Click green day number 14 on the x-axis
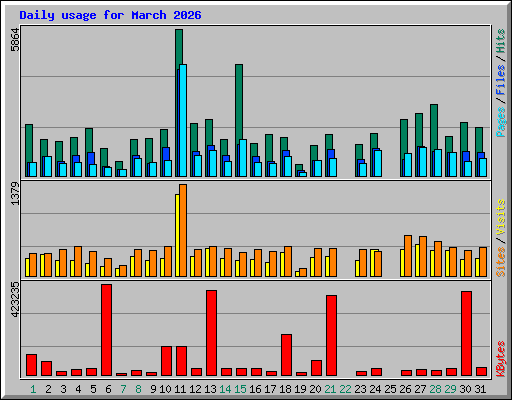The width and height of the screenshot is (512, 400). click(225, 389)
